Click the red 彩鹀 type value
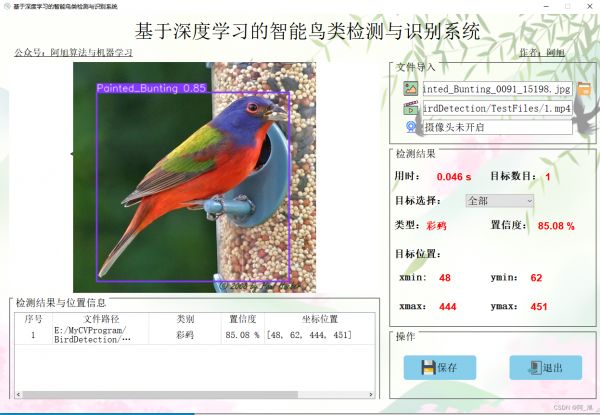 (x=436, y=226)
